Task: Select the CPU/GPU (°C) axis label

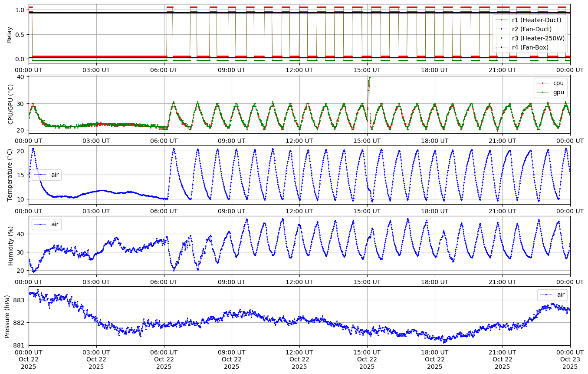Action: point(10,104)
